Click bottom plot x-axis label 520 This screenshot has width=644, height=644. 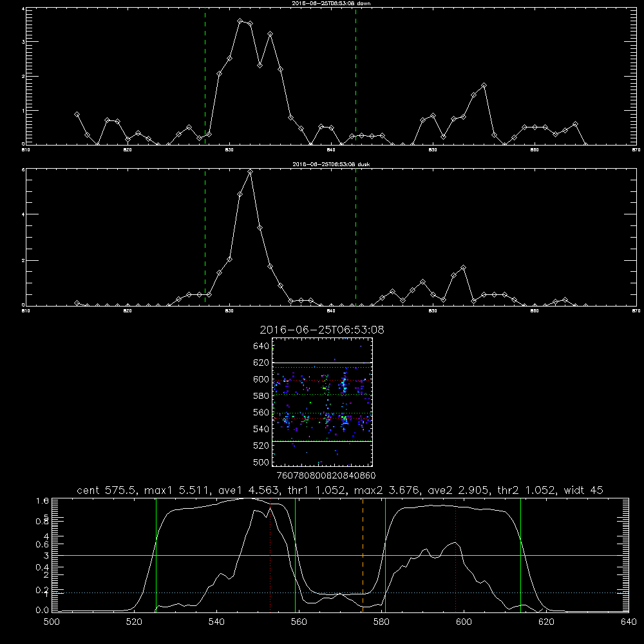[x=134, y=621]
